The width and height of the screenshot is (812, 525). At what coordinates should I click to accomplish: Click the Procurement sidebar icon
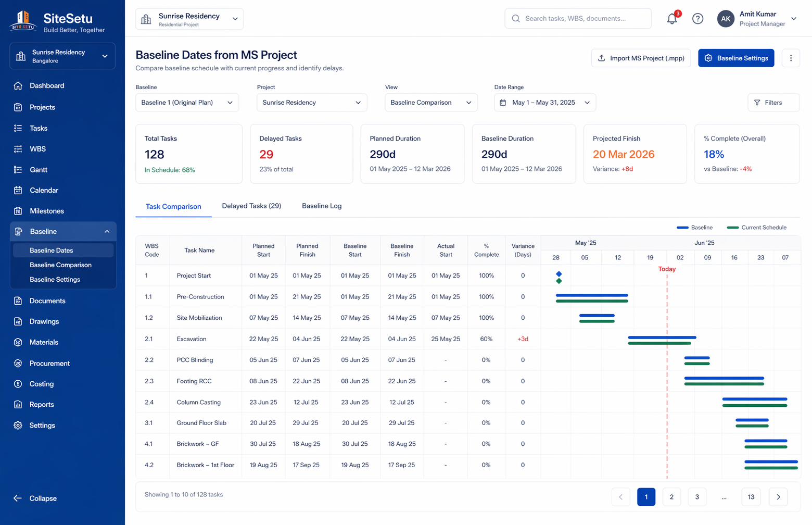18,363
